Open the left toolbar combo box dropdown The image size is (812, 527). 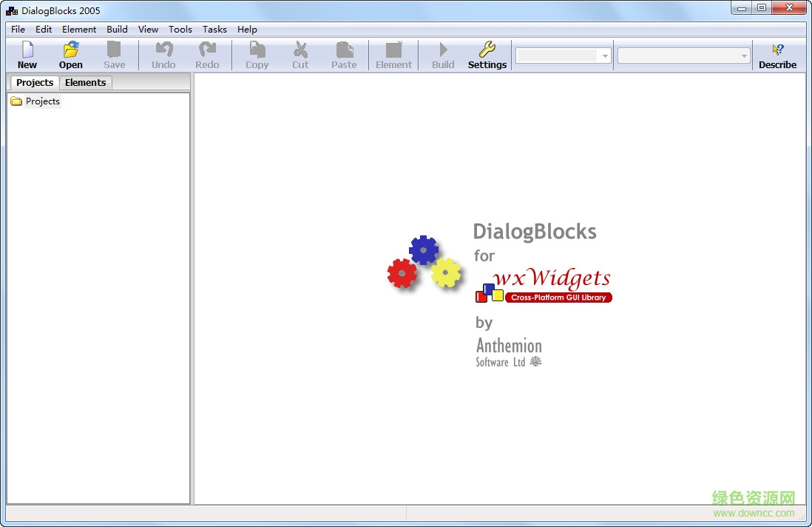point(604,55)
